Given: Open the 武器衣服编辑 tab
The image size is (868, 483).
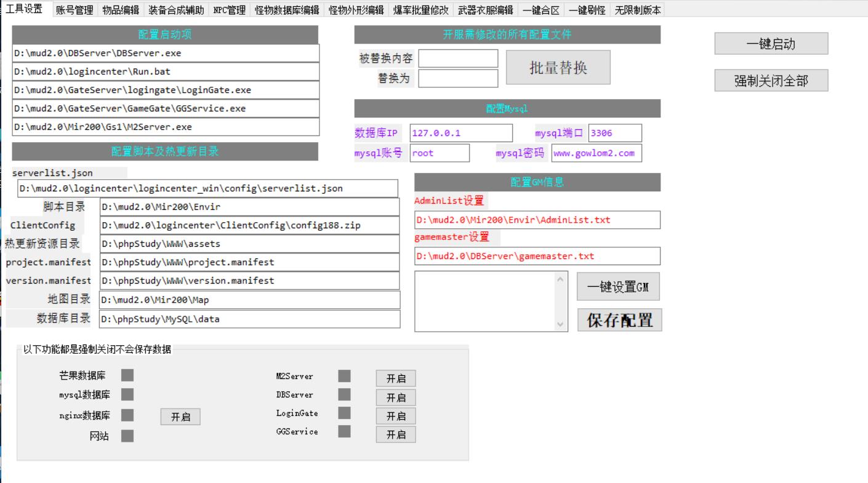Looking at the screenshot, I should point(486,10).
